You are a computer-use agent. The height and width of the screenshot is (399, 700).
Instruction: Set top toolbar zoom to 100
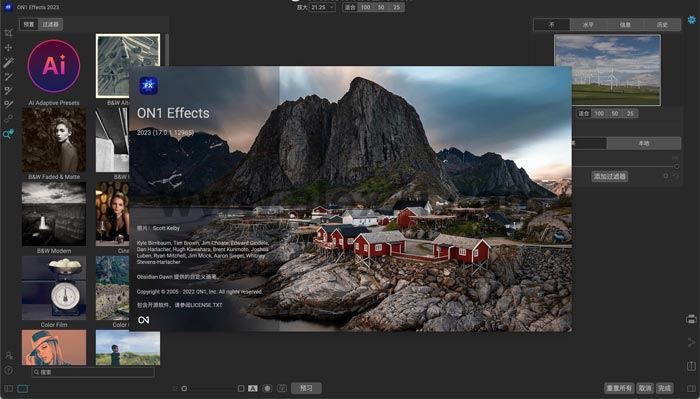coord(366,7)
